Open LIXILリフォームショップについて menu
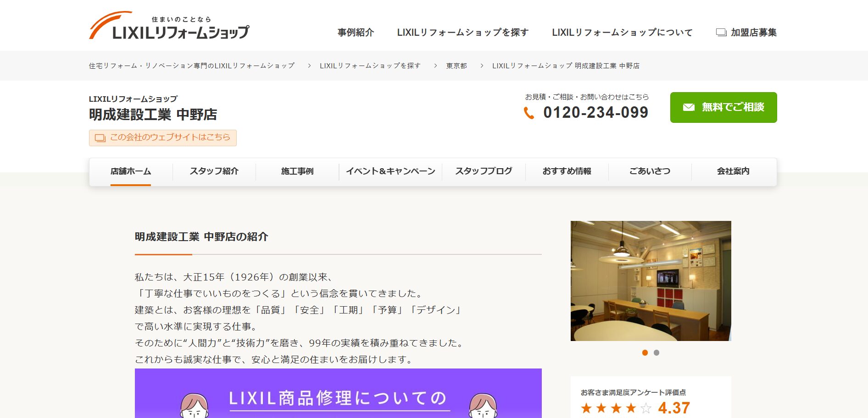The image size is (868, 418). [622, 33]
